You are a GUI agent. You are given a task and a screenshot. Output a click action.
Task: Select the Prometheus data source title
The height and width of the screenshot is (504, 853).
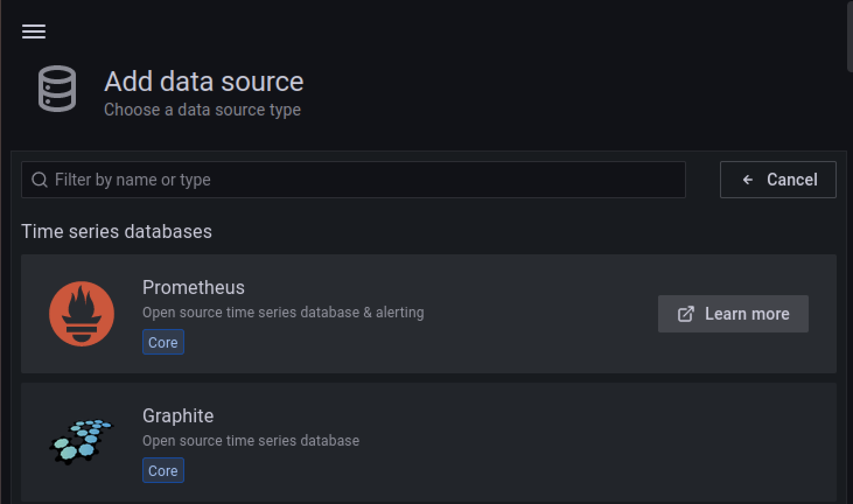point(194,287)
